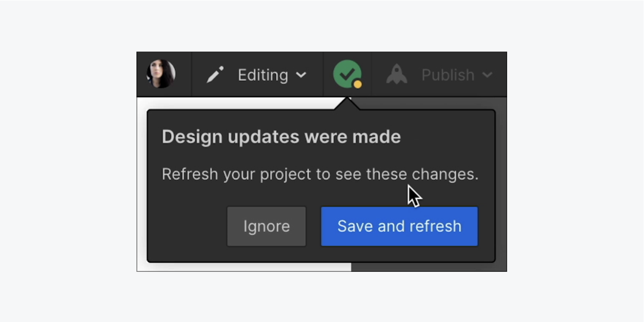Open the Editing mode menu label
644x322 pixels.
click(x=263, y=75)
